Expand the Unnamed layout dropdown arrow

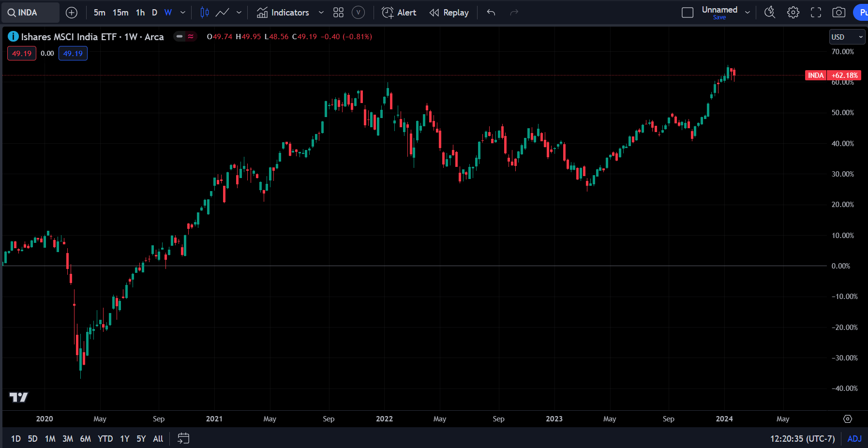tap(748, 13)
